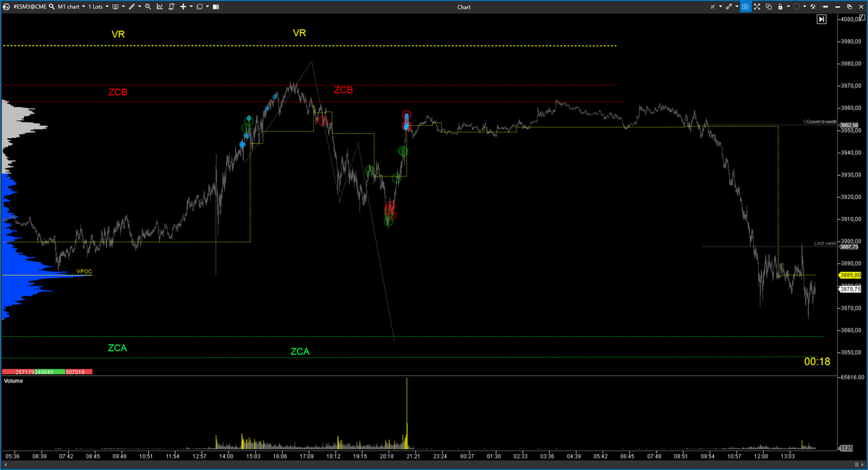The height and width of the screenshot is (470, 868).
Task: Expand the crosshair mode dropdown arrow
Action: [720, 7]
